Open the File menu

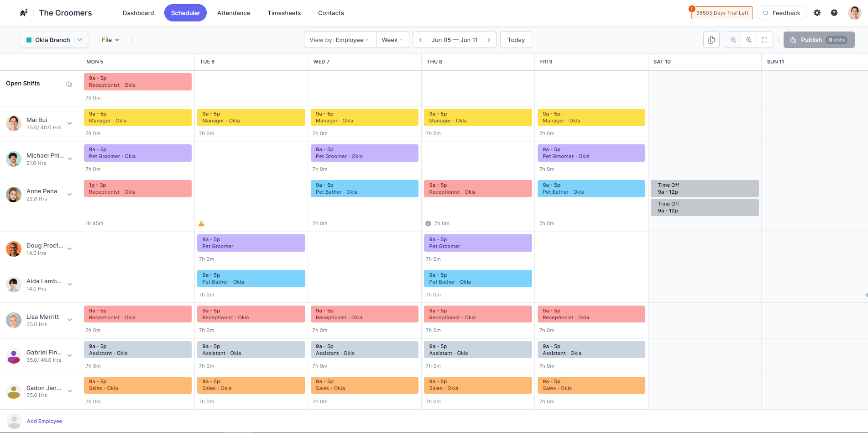click(110, 40)
